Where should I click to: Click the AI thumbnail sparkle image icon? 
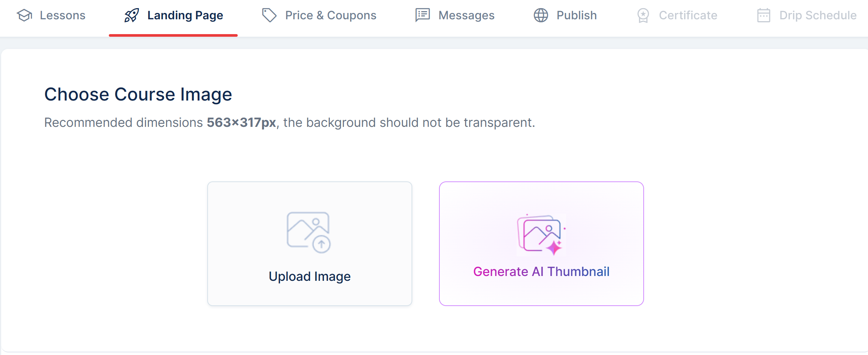(541, 235)
